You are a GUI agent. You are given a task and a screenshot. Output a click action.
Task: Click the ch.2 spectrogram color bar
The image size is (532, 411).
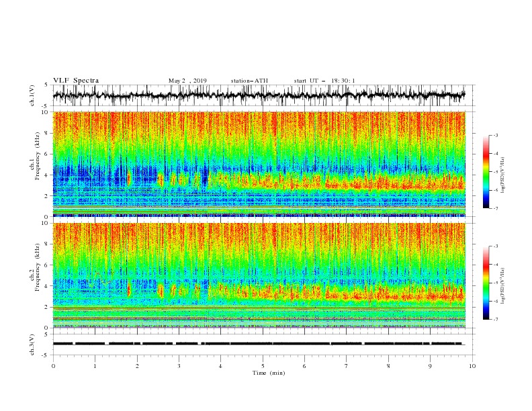(x=486, y=283)
